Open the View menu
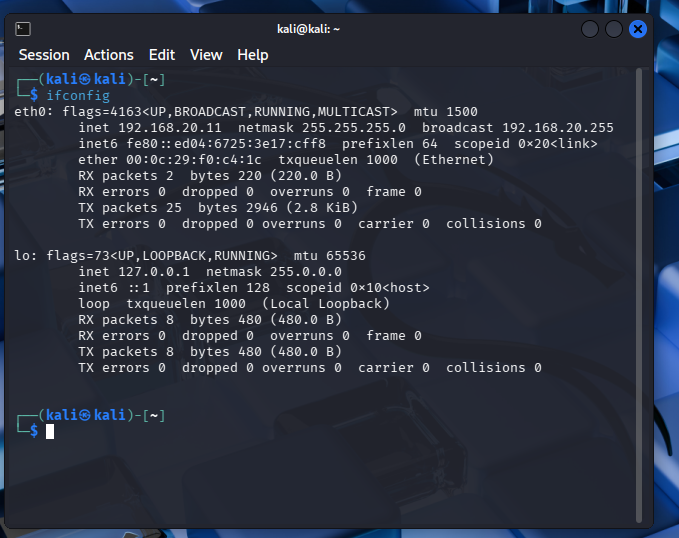 [x=206, y=55]
